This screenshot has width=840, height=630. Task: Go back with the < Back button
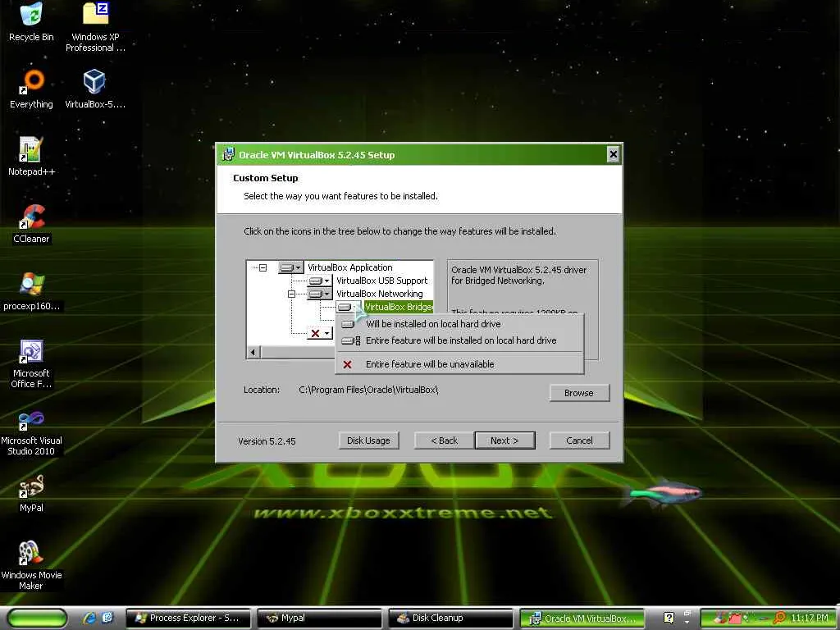(x=444, y=441)
